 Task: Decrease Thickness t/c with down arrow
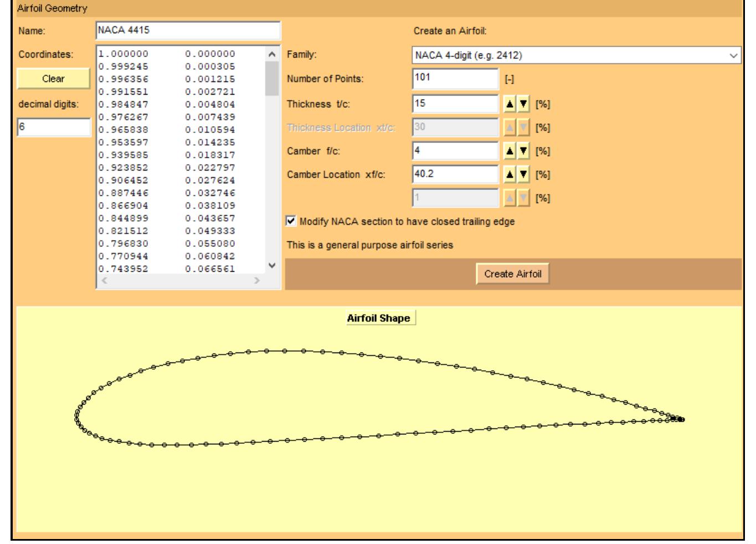point(523,103)
